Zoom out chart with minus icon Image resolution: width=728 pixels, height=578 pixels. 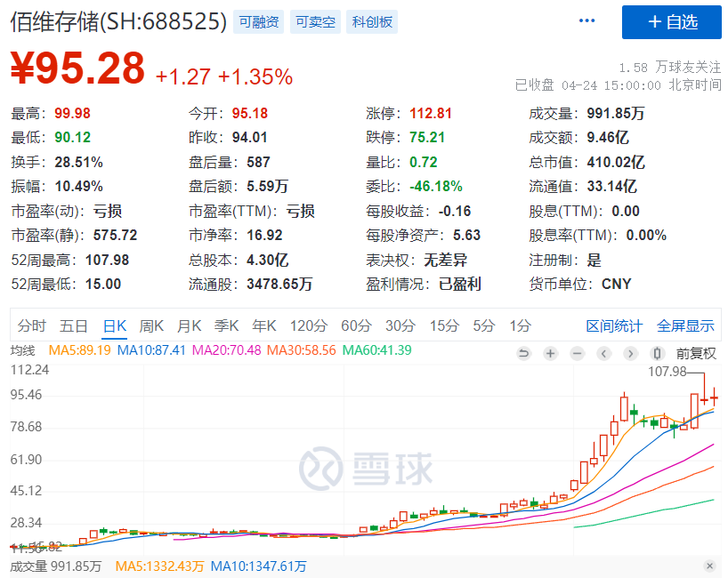tap(577, 354)
